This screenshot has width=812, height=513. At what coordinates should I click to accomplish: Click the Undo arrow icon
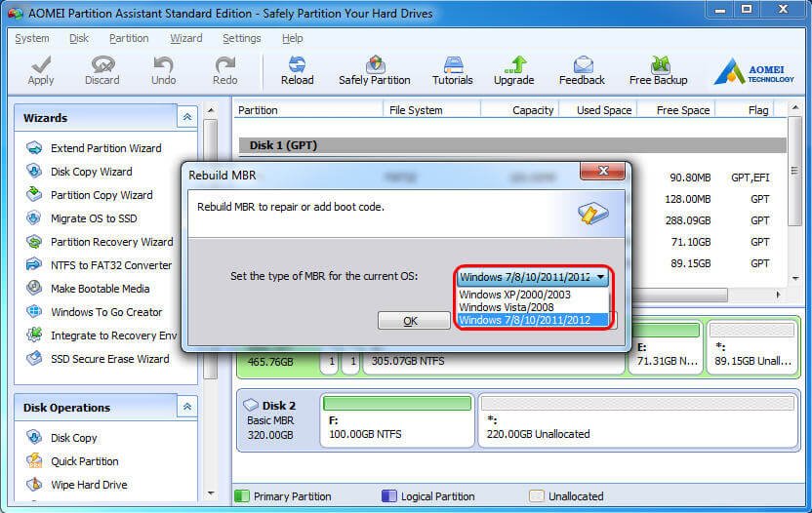click(x=164, y=64)
